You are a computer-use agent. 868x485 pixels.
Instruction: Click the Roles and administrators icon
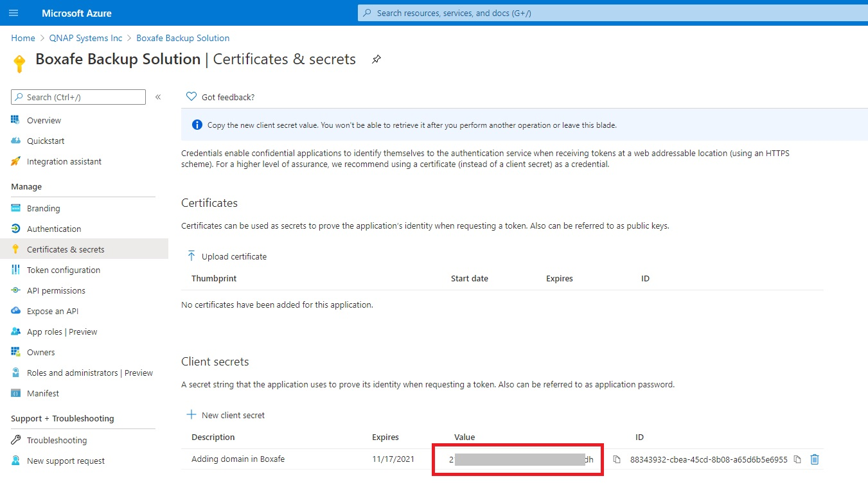coord(15,373)
